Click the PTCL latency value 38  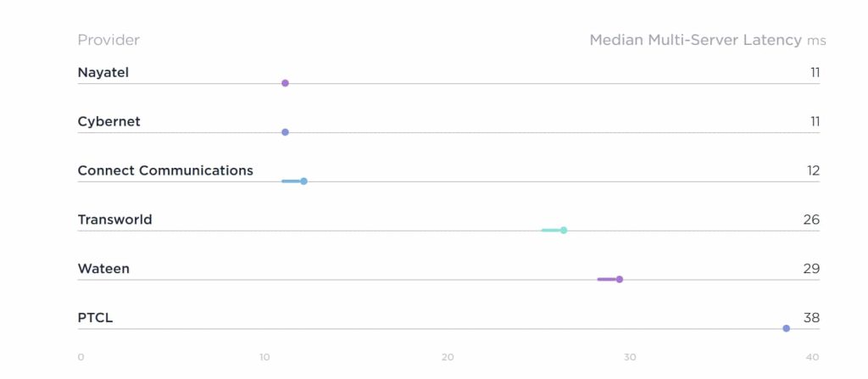[811, 318]
